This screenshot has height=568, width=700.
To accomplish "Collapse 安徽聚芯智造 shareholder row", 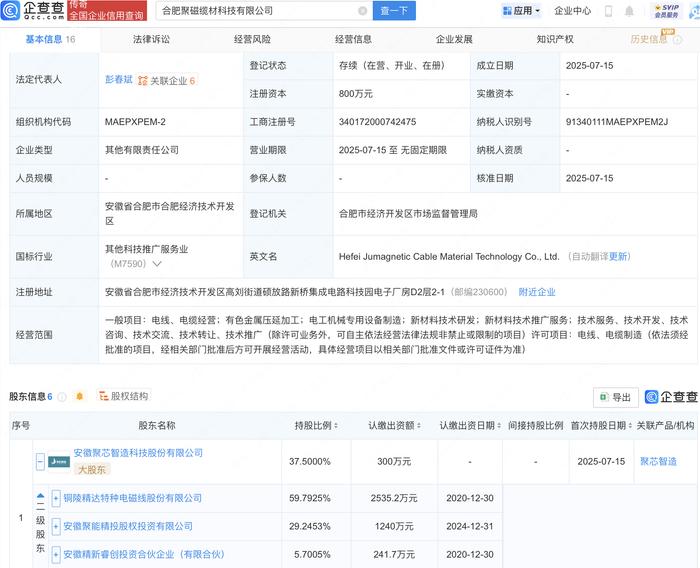I will (x=40, y=461).
